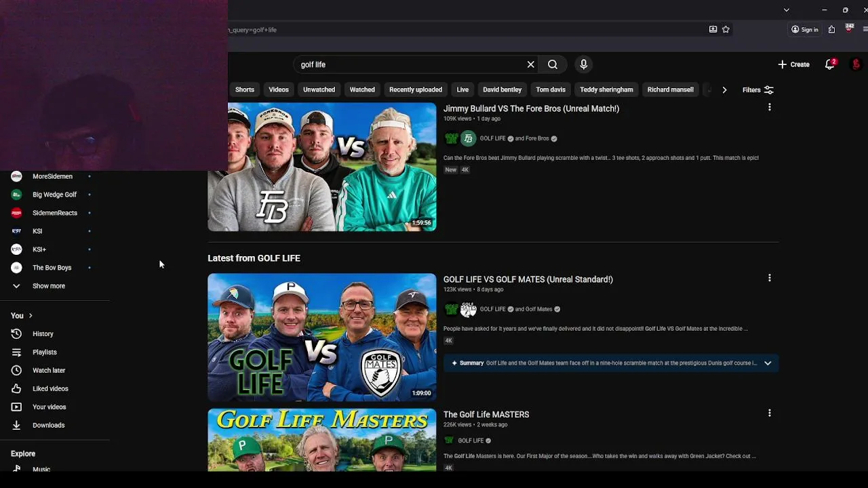The image size is (868, 488).
Task: Expand the You section
Action: [x=22, y=316]
